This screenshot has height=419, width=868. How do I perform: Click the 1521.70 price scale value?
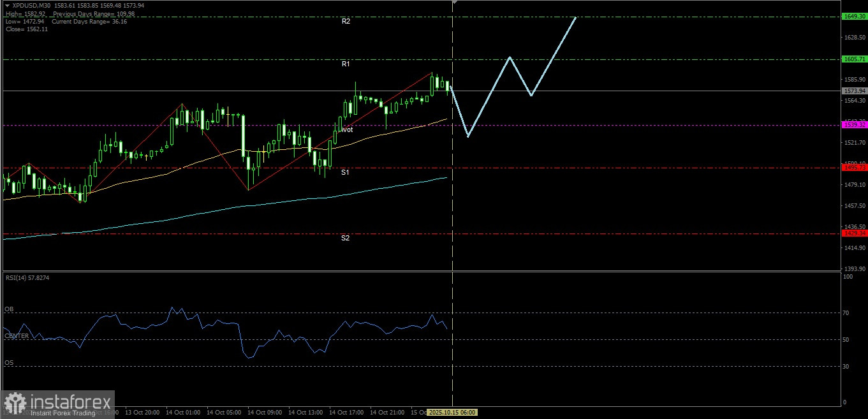[855, 143]
